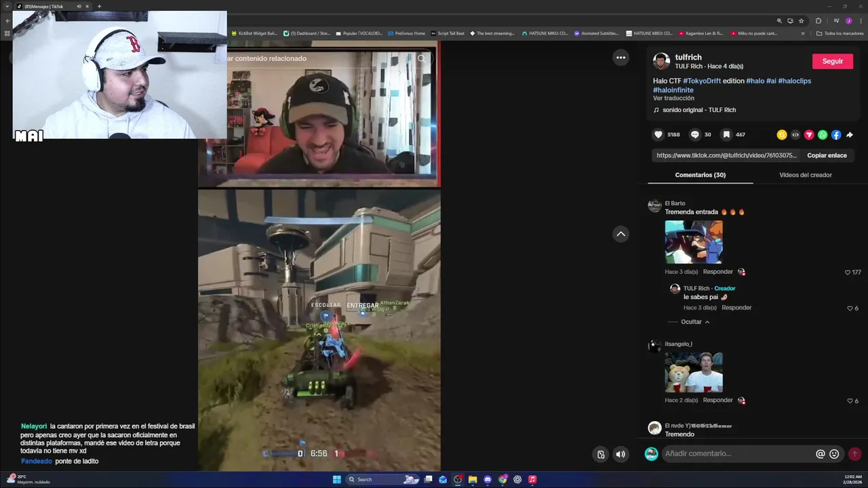Image resolution: width=868 pixels, height=488 pixels.
Task: Open Chrome three-dot menu
Action: [x=861, y=21]
